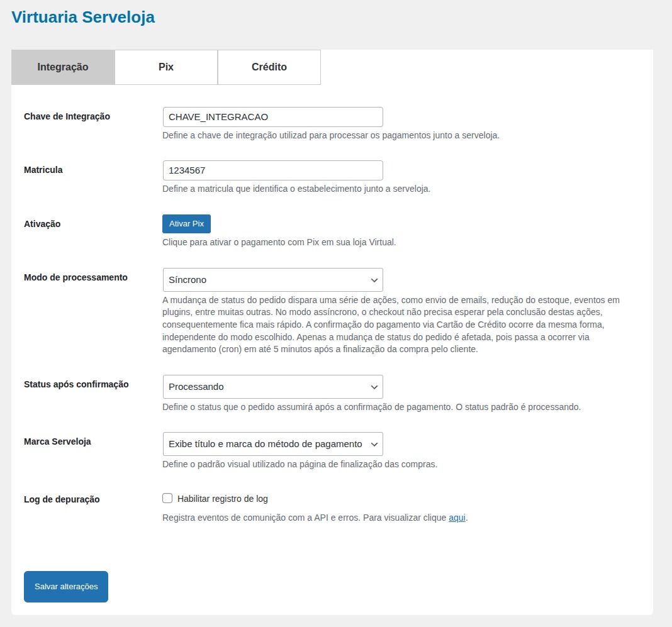Expand the Modo de processamento dropdown
The height and width of the screenshot is (627, 672).
(x=273, y=280)
